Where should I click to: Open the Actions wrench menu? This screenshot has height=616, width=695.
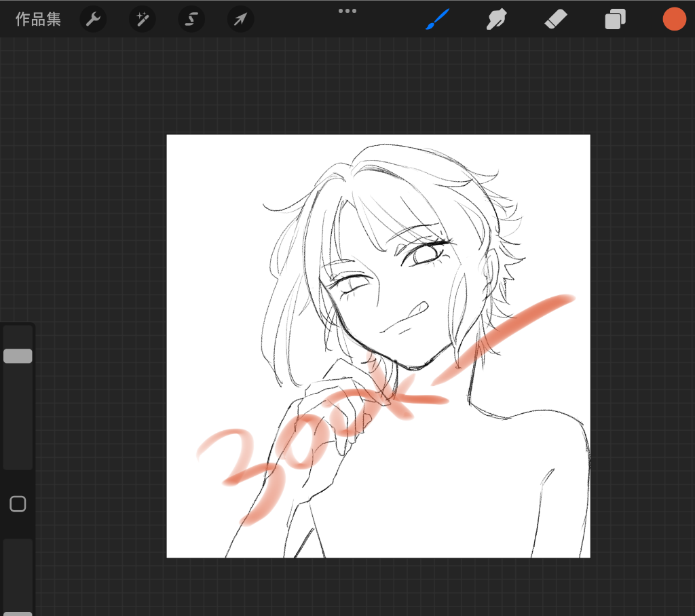93,19
